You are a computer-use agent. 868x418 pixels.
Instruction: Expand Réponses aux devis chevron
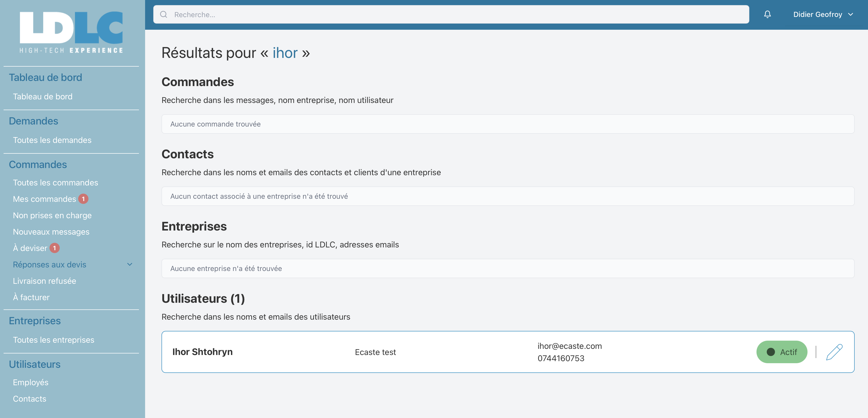tap(130, 265)
